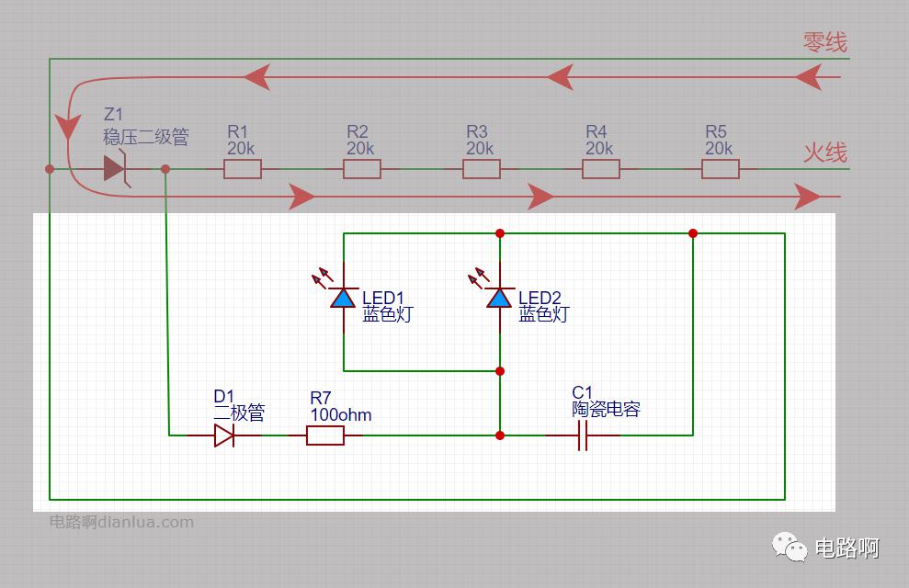Click the '电路啊' text beside WeChat logo
909x588 pixels.
point(847,548)
